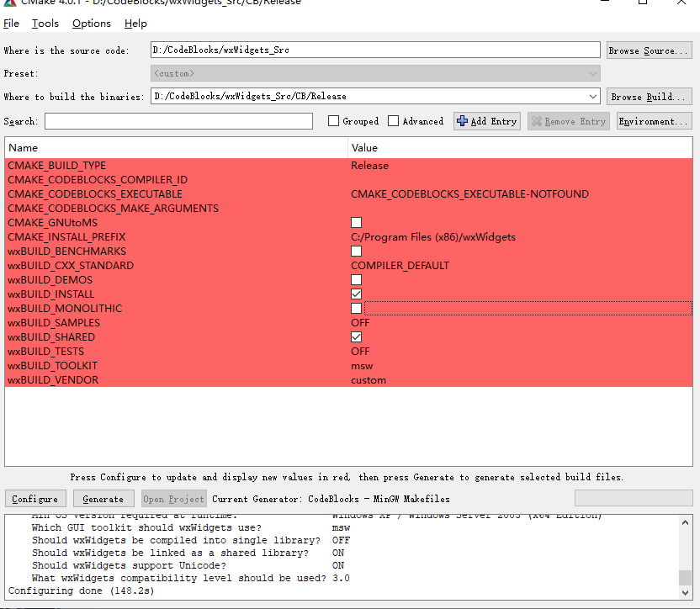Viewport: 700px width, 609px height.
Task: Click the wxWidgets compatibility level log line
Action: tap(191, 578)
